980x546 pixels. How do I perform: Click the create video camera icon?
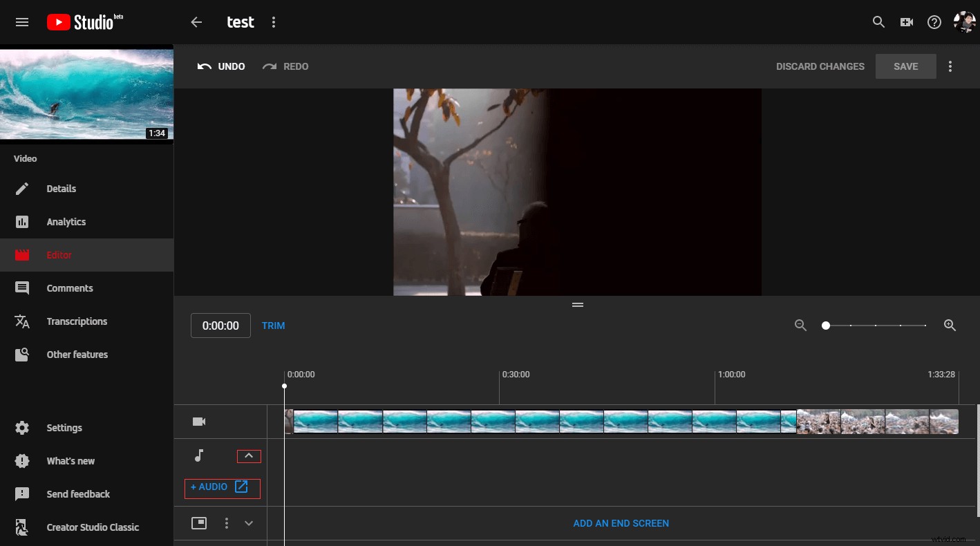click(x=906, y=21)
